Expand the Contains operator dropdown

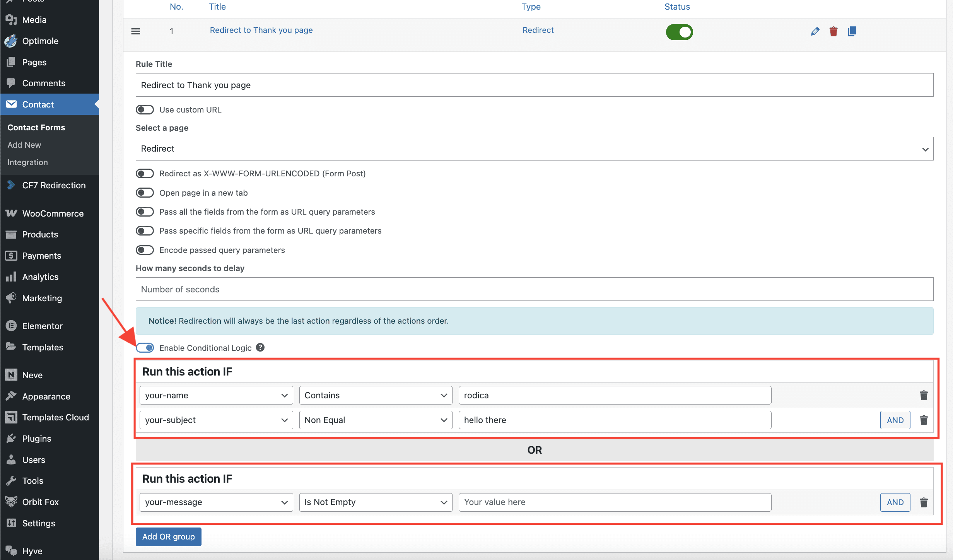(x=376, y=395)
